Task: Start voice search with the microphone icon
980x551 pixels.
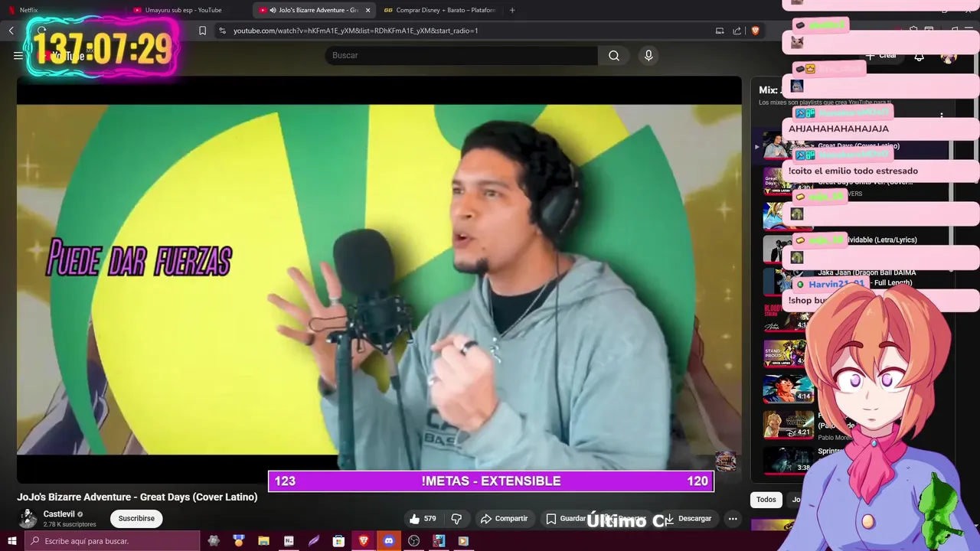Action: [648, 55]
